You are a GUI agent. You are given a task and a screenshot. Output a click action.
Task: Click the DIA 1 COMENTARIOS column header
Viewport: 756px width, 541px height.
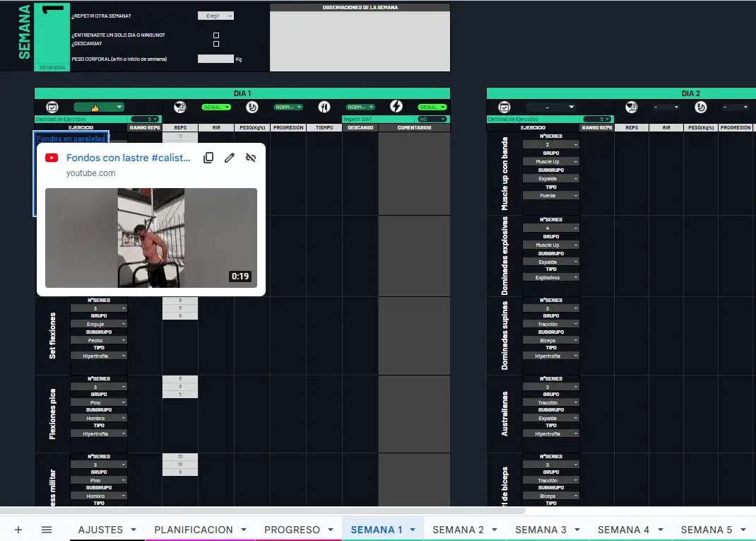pos(414,128)
